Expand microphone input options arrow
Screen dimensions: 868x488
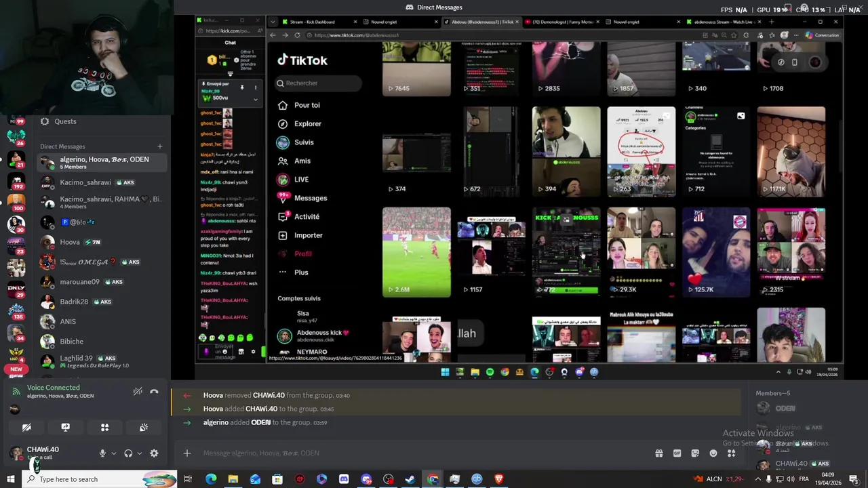[113, 453]
